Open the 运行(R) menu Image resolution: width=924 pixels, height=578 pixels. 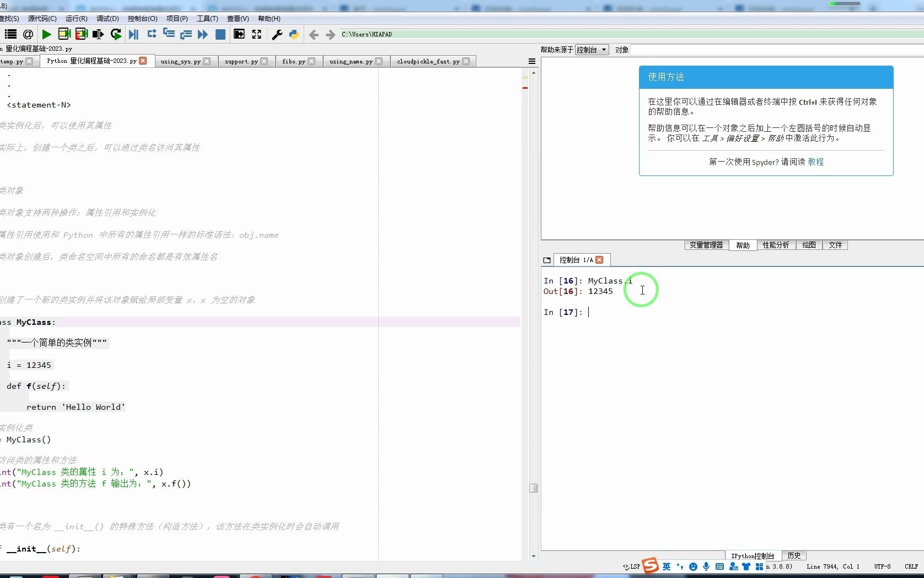[76, 18]
